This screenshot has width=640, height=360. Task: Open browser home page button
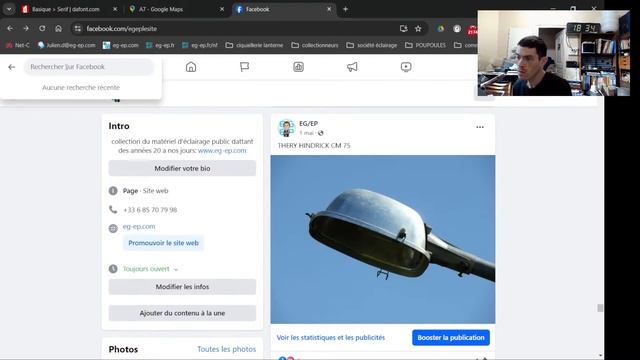58,29
